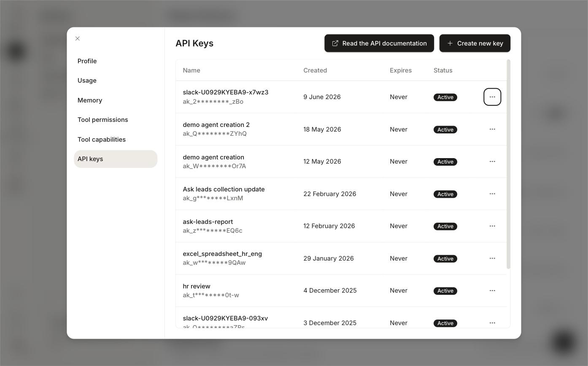Click masked key ak_2********_zBo
This screenshot has width=588, height=366.
(x=213, y=102)
